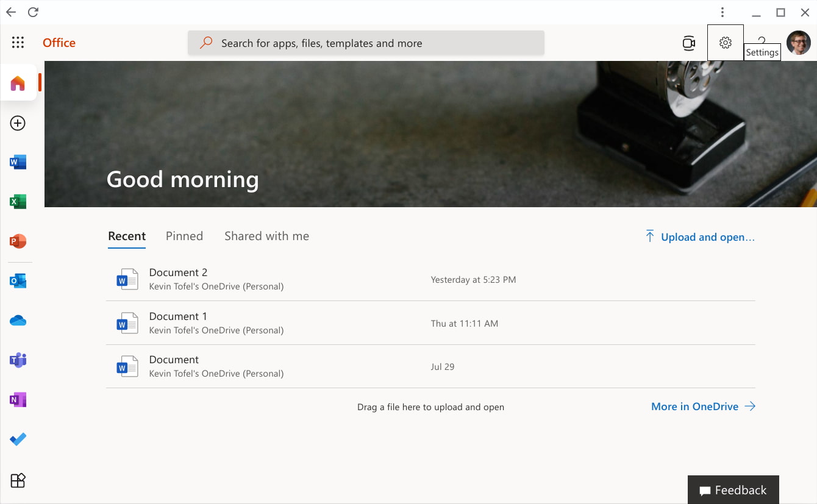This screenshot has width=817, height=504.
Task: Focus the search apps and files box
Action: click(366, 43)
